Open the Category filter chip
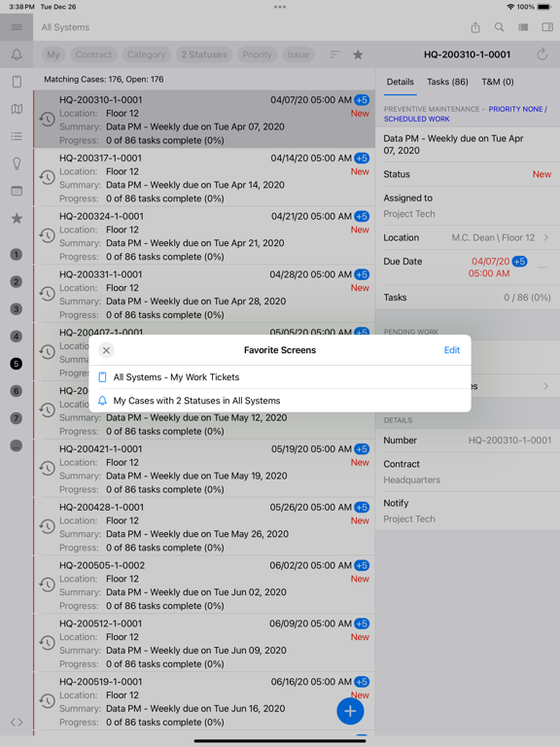The image size is (560, 747). click(x=146, y=54)
